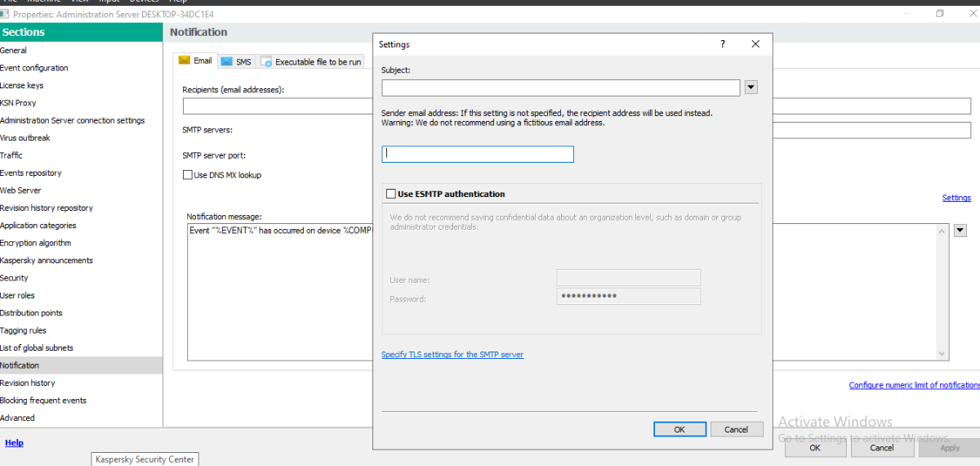Image resolution: width=980 pixels, height=466 pixels.
Task: Open the Notification message macro dropdown arrow
Action: [x=960, y=231]
